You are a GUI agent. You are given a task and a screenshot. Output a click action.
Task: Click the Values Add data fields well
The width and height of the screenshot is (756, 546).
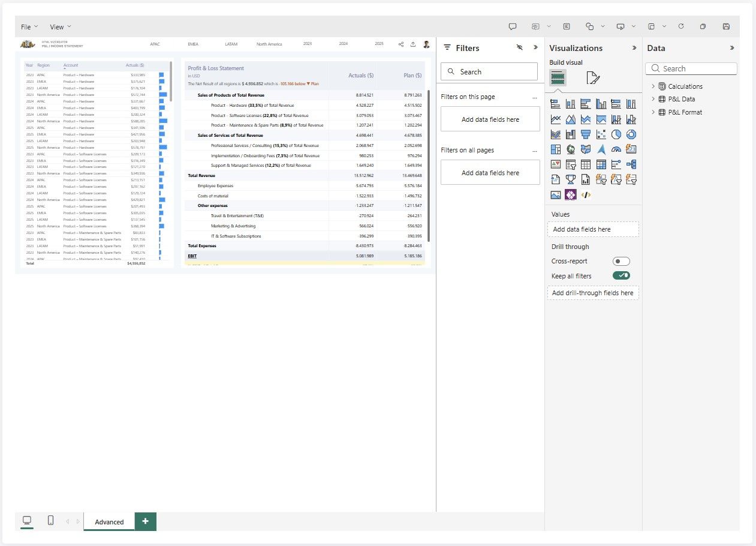coord(593,229)
